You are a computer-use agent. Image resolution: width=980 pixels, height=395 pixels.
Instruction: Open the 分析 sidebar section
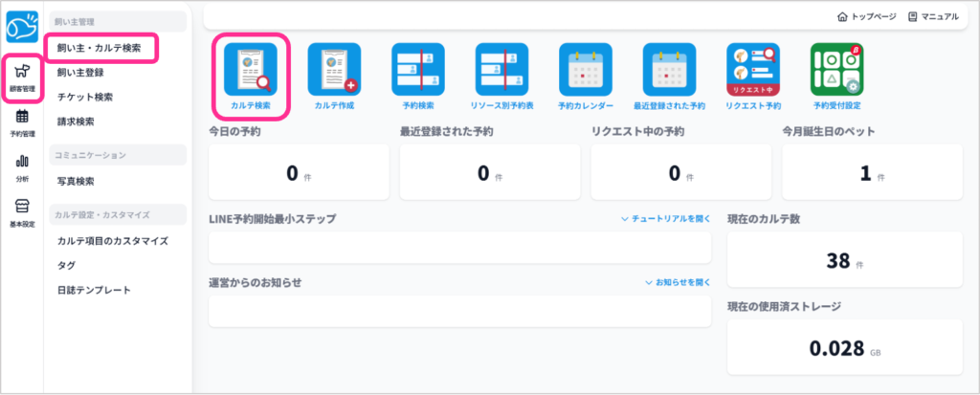22,167
